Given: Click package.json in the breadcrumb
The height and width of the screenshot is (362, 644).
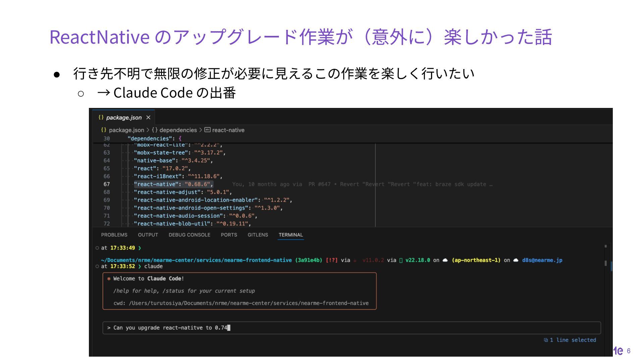Looking at the screenshot, I should point(126,130).
